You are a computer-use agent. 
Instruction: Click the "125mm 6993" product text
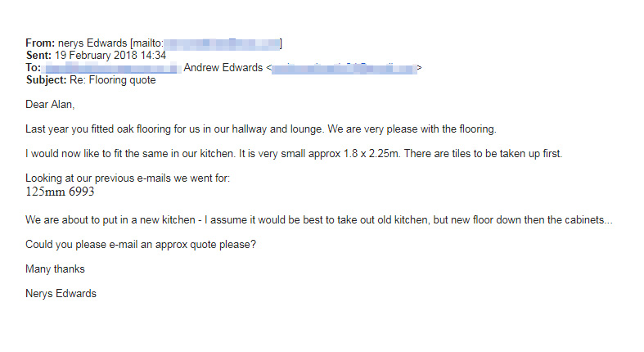(60, 192)
